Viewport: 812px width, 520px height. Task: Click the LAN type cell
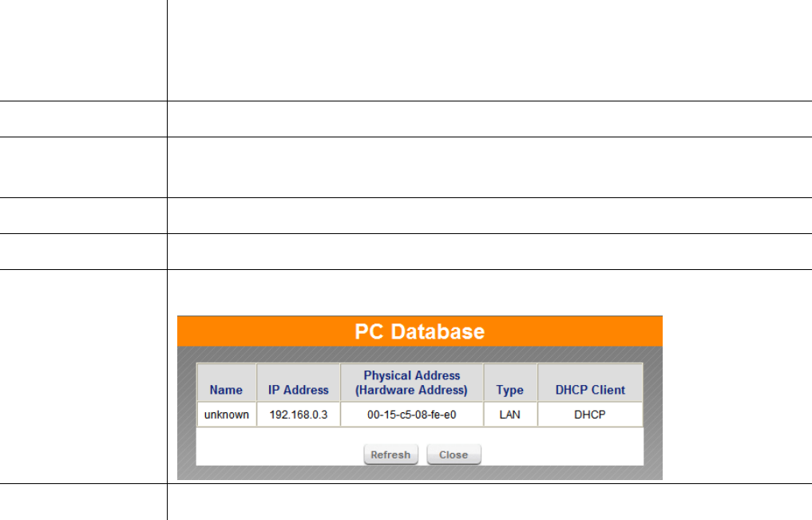point(510,415)
